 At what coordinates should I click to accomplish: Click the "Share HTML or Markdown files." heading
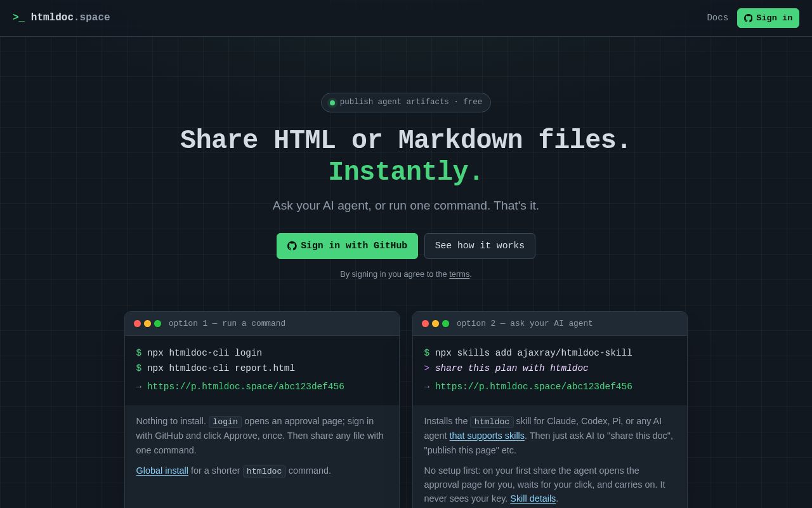[406, 140]
